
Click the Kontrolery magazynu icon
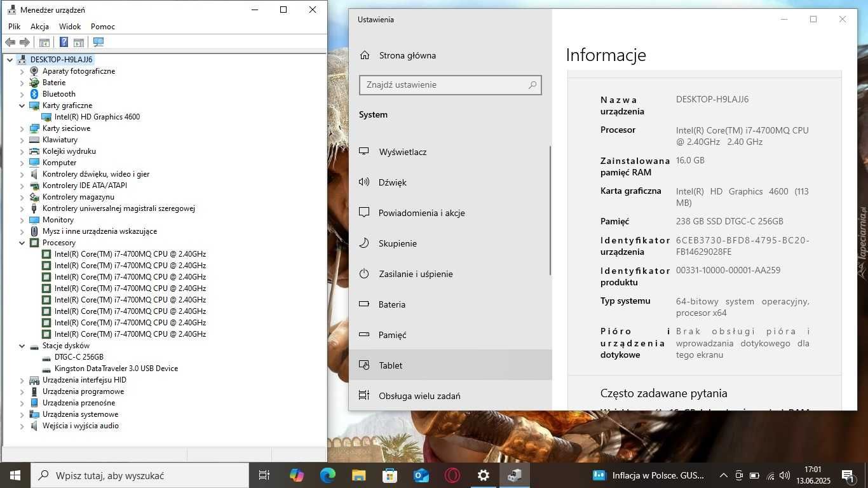click(x=34, y=197)
